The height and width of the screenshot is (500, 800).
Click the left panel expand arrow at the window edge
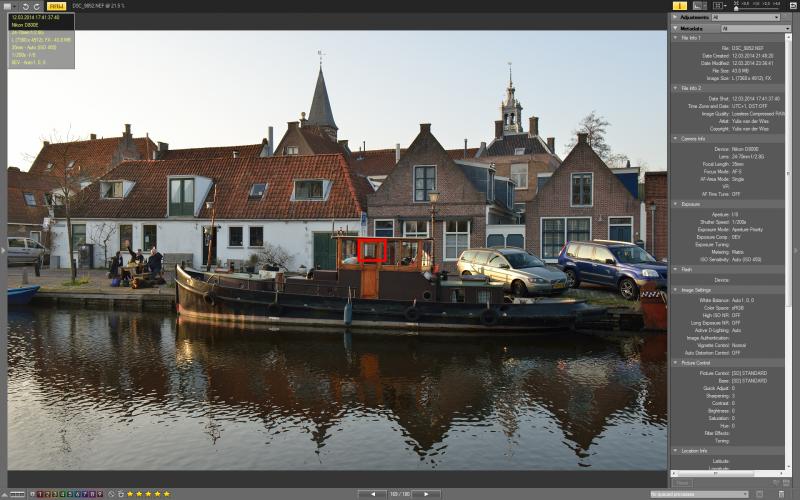(3, 250)
